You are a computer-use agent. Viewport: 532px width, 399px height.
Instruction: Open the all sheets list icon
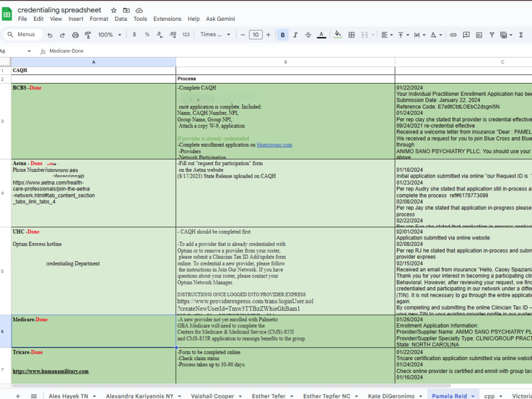(x=34, y=396)
